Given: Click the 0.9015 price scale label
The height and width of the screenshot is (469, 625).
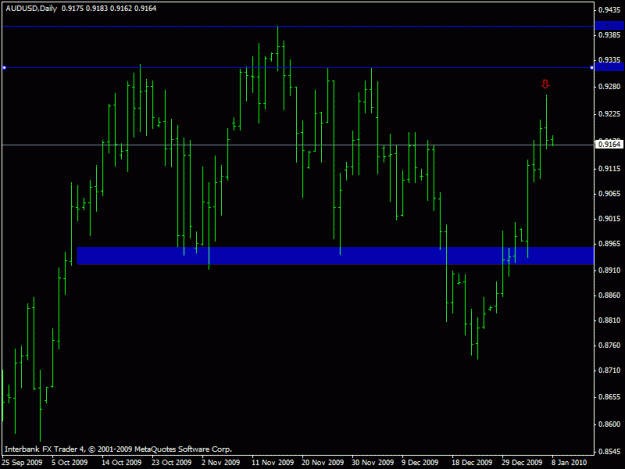Looking at the screenshot, I should click(609, 219).
